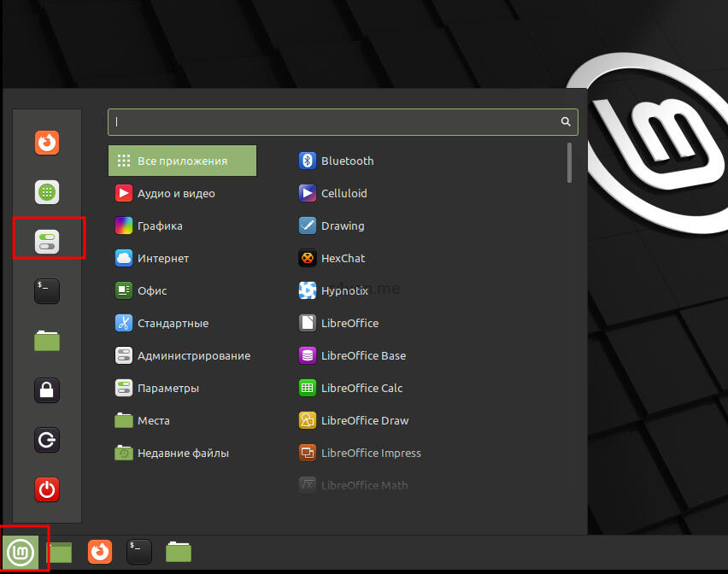Select the Администрирование category
728x574 pixels.
(193, 356)
